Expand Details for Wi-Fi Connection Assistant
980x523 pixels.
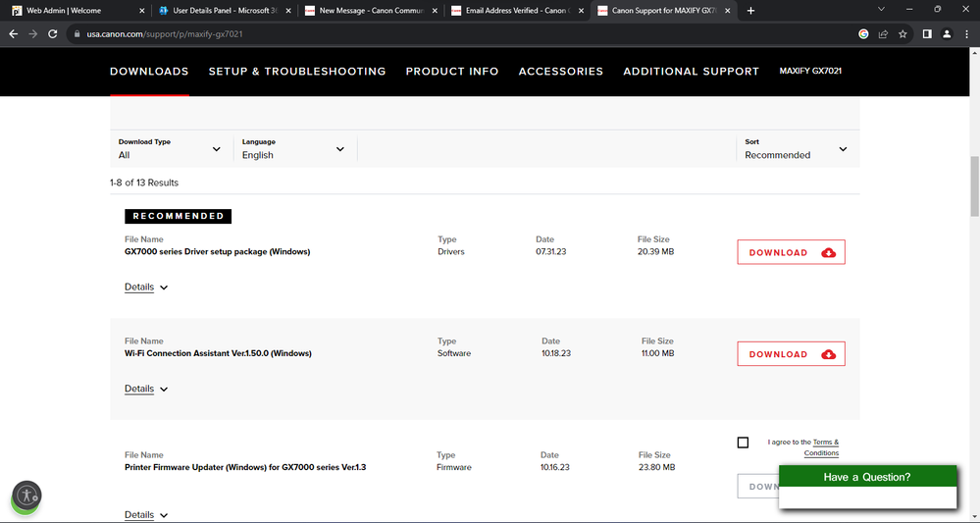click(x=146, y=390)
